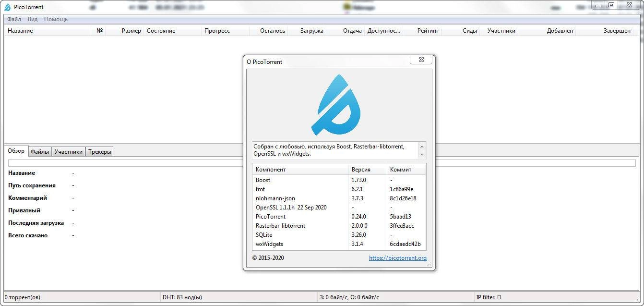
Task: Click the DHT: 83 нод(ы) status entry
Action: (182, 297)
